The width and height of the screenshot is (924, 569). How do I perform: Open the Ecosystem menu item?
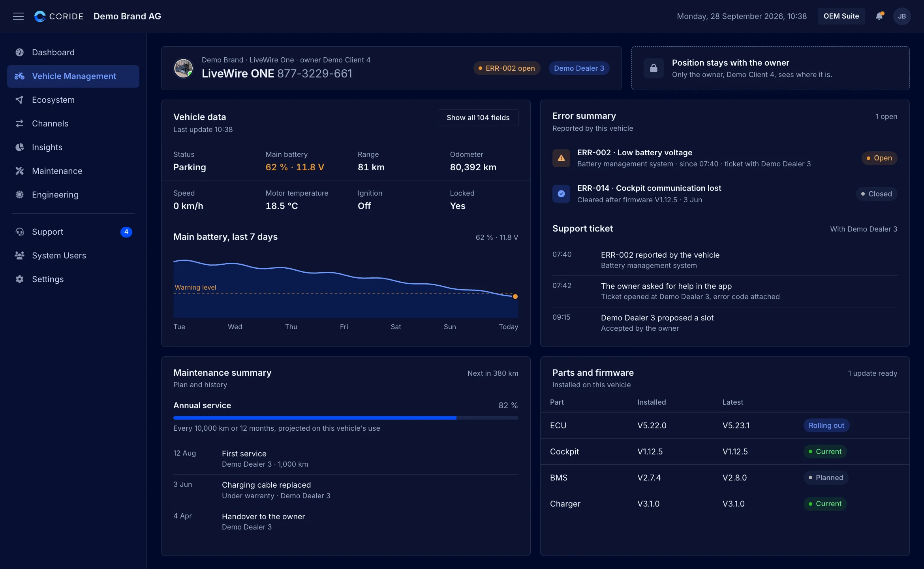[x=73, y=100]
